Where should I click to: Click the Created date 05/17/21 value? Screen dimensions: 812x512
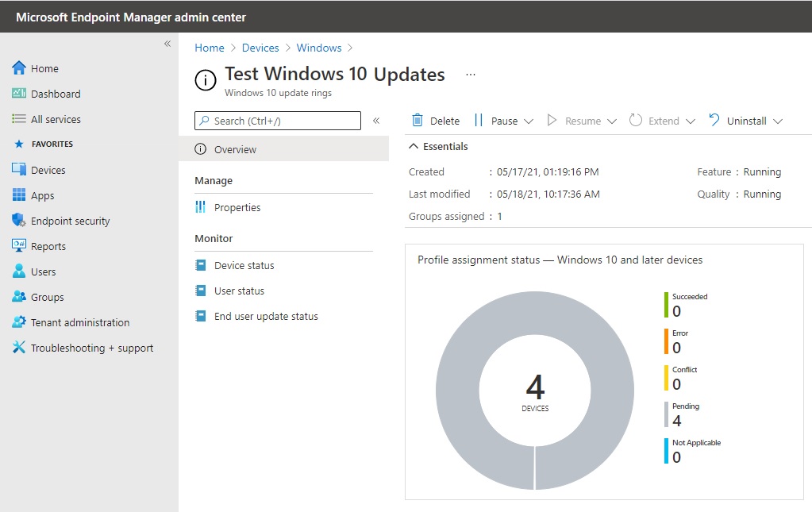(548, 172)
